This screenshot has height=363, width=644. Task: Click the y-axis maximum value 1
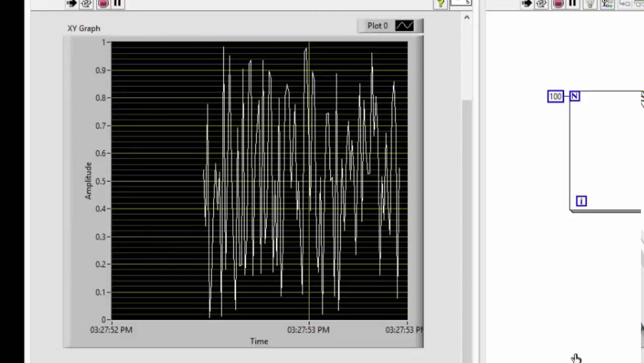tap(104, 42)
